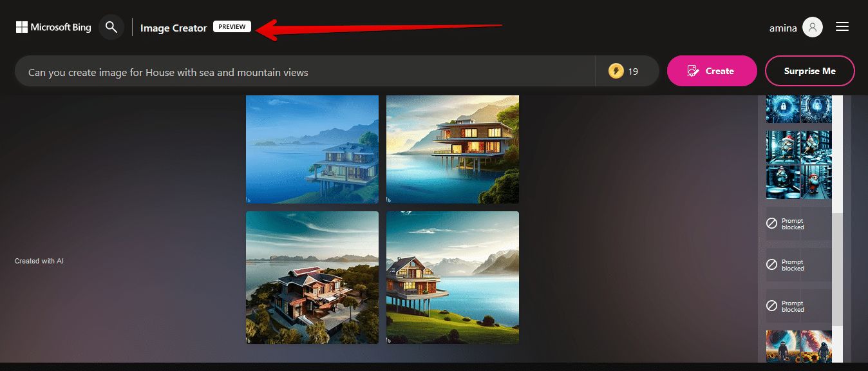Click the first Prompt blocked icon
Screen dimensions: 868x371
coord(771,224)
